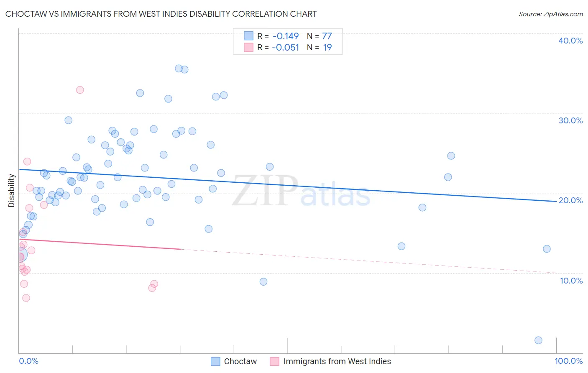This screenshot has width=588, height=373.
Task: Click the Disability y-axis title
Action: [12, 191]
